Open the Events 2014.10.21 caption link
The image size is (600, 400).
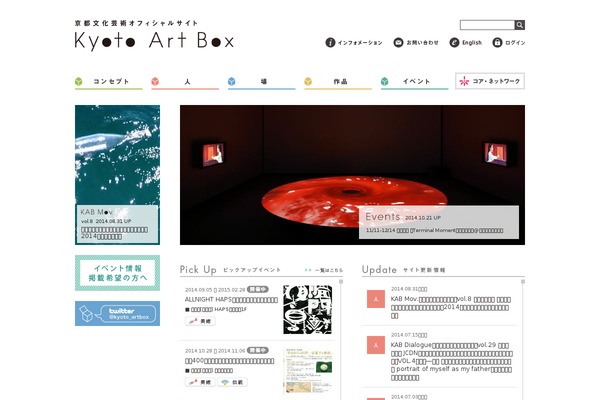coord(439,222)
